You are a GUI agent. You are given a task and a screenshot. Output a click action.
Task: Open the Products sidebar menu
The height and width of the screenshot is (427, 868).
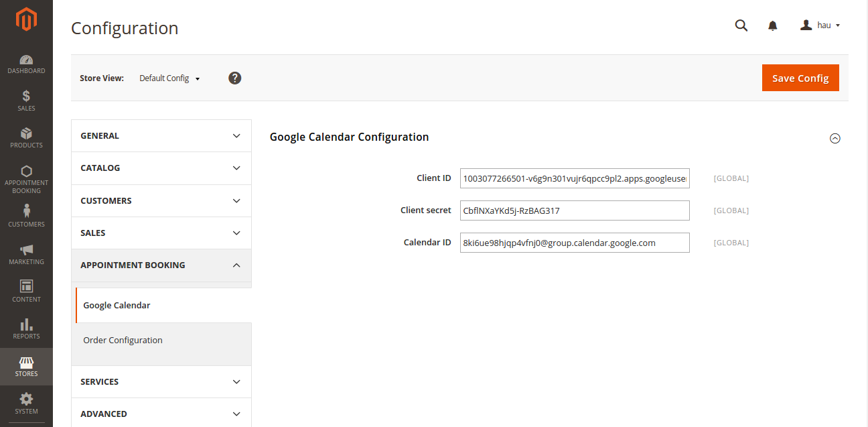26,138
